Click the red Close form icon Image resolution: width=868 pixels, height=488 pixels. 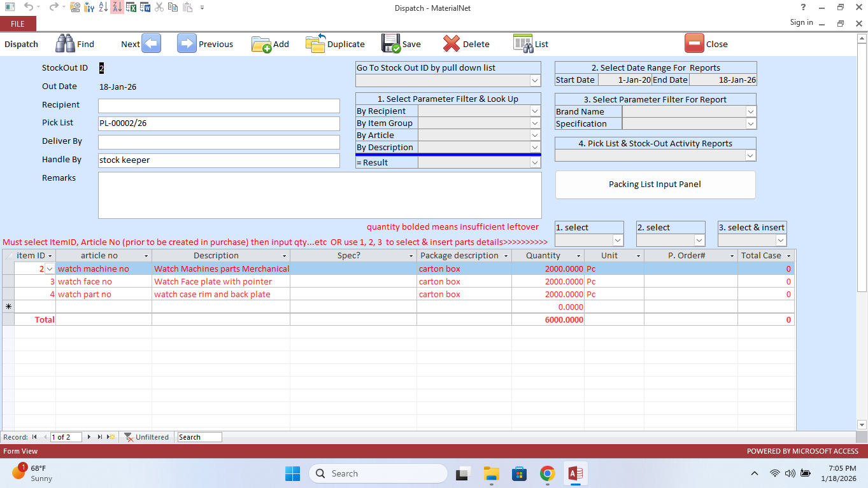click(x=694, y=43)
